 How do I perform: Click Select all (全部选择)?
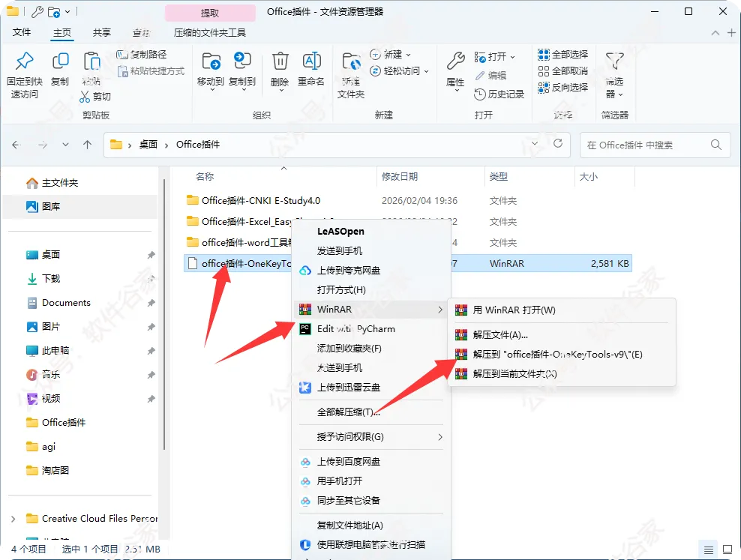coord(562,54)
